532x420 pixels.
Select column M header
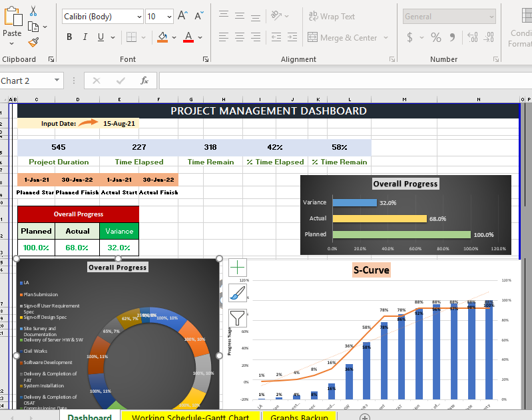pyautogui.click(x=404, y=99)
